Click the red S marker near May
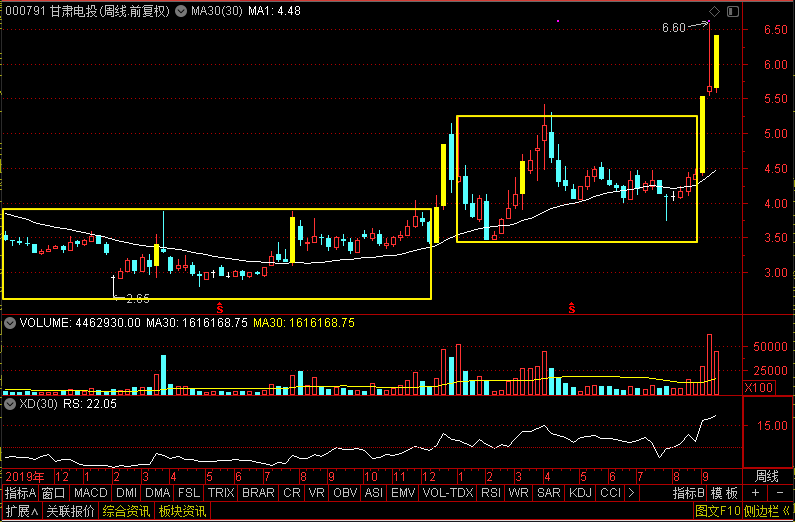The image size is (795, 522). point(220,307)
